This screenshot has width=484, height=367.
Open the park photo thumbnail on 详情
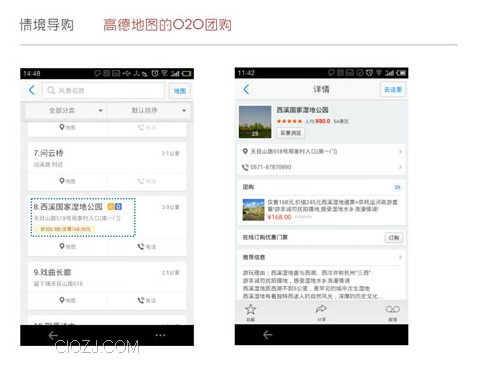point(255,122)
